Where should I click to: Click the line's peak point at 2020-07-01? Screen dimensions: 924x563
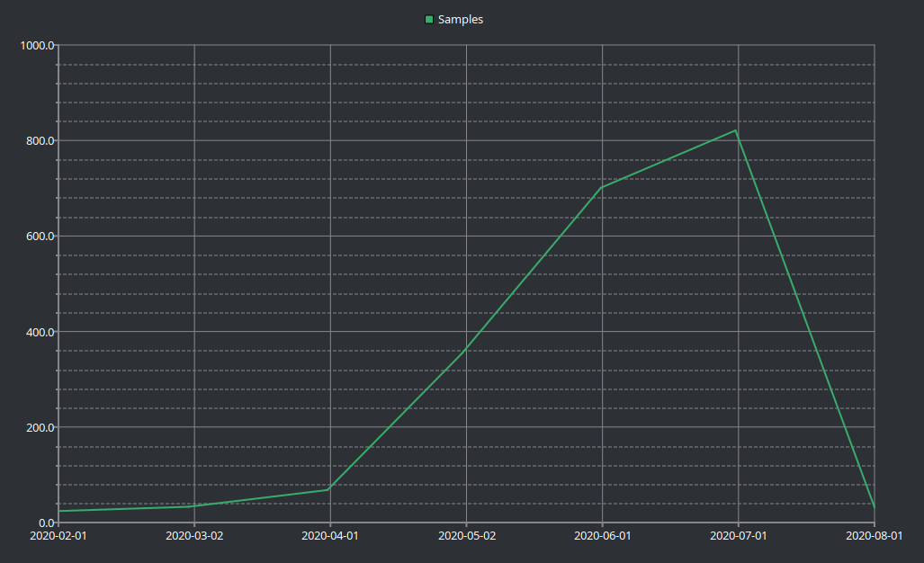(736, 130)
